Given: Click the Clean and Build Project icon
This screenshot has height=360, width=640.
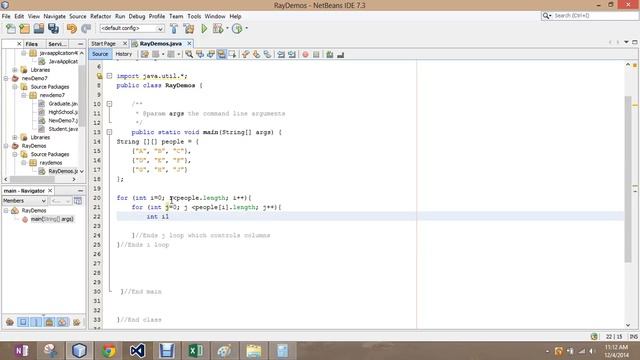Looking at the screenshot, I should coord(189,29).
